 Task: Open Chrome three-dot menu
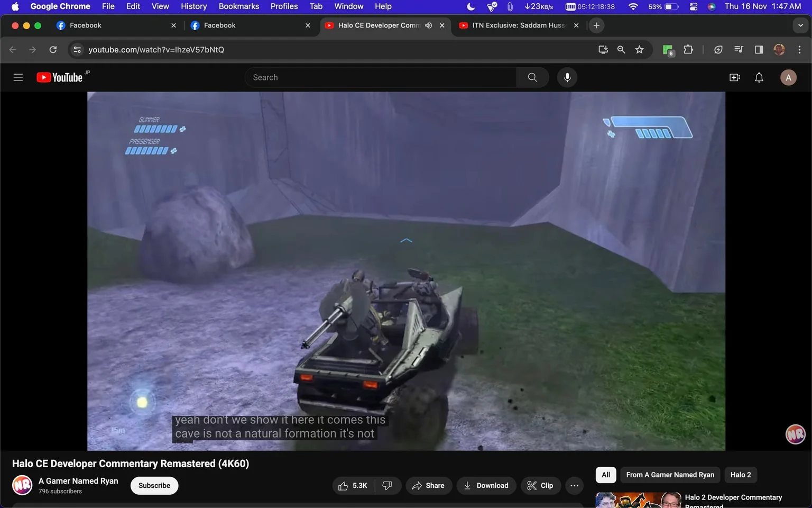pyautogui.click(x=799, y=50)
